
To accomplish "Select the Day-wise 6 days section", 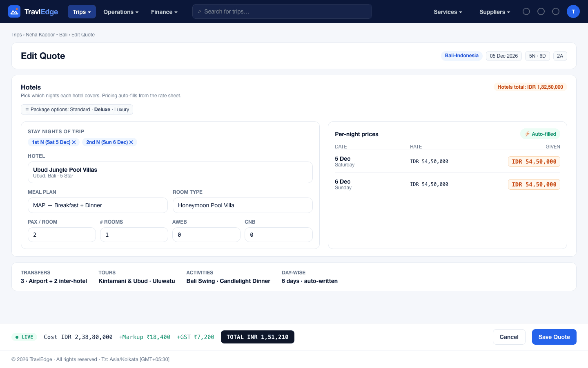I will (x=310, y=277).
